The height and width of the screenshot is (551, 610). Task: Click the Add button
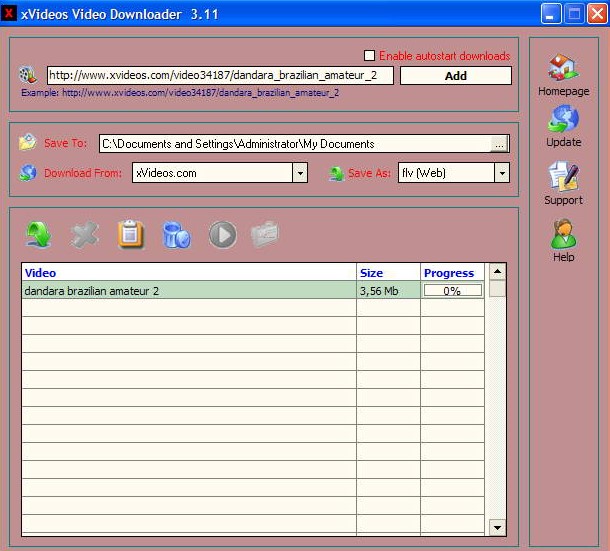click(455, 76)
